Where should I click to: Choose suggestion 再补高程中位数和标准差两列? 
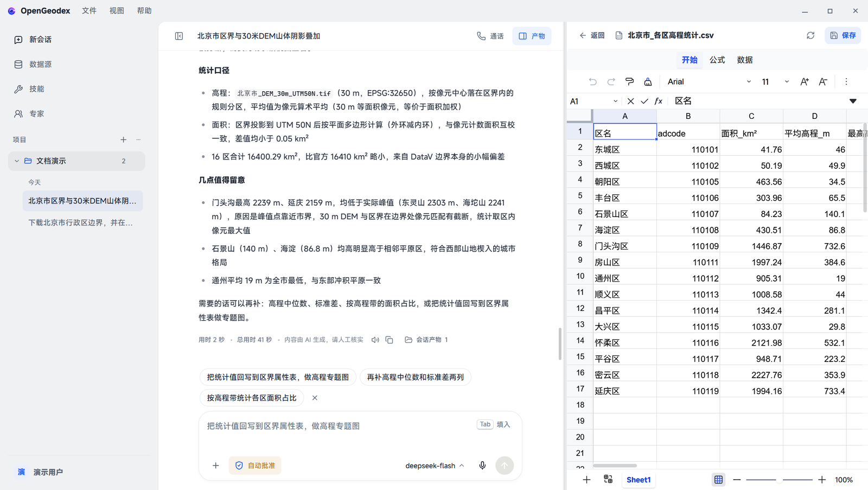coord(416,377)
